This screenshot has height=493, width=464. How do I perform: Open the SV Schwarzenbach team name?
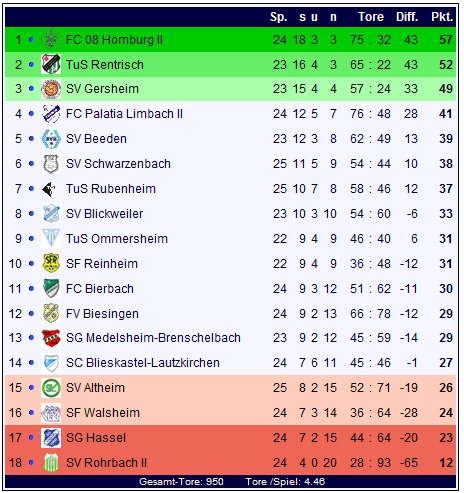[118, 164]
